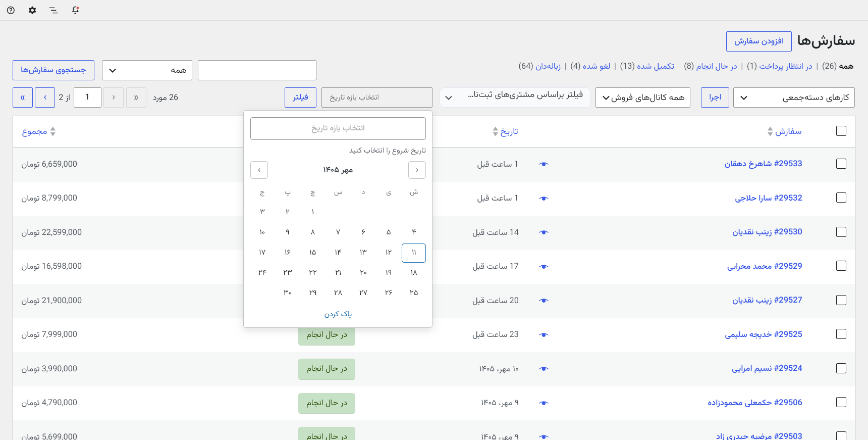Filter orders by لغو شده status
Screen dimensions: 868x440
click(x=596, y=66)
